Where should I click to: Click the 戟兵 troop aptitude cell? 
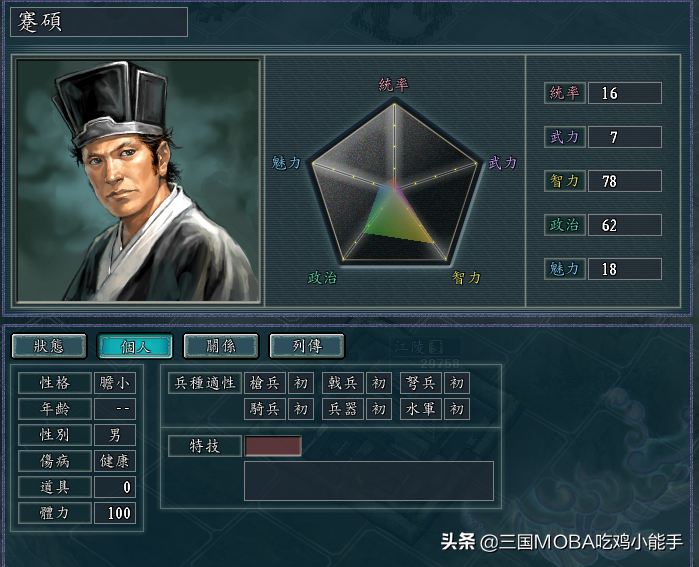coord(343,383)
